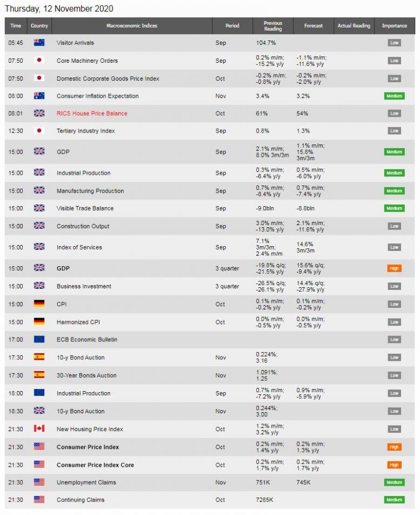Screen dimensions: 420x515
Task: Click the Actual Reading column header
Action: coord(354,25)
